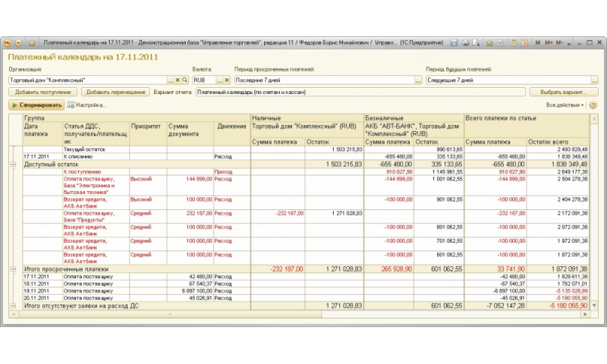Collapse the Доступный остаток group

[x=12, y=164]
